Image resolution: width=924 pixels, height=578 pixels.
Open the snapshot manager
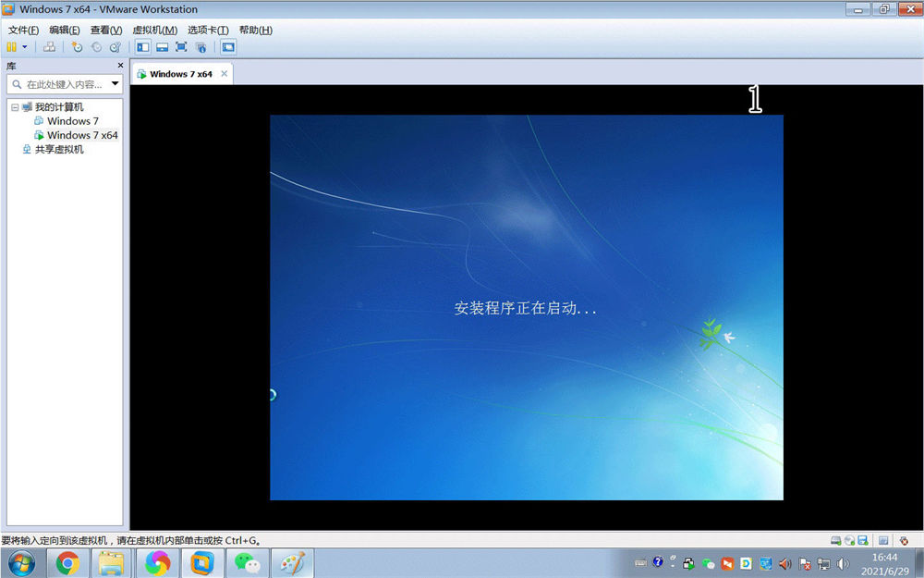pyautogui.click(x=115, y=46)
